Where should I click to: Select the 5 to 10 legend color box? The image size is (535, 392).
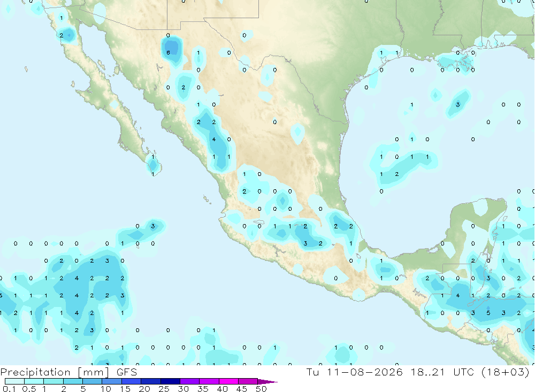click(x=93, y=381)
